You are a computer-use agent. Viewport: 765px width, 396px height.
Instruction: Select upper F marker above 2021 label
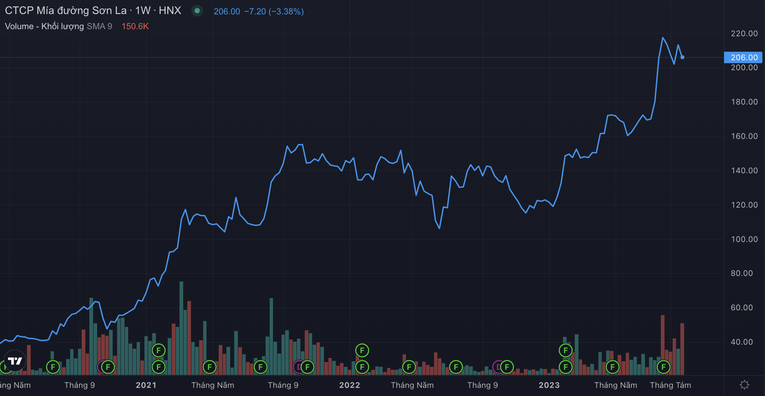159,350
